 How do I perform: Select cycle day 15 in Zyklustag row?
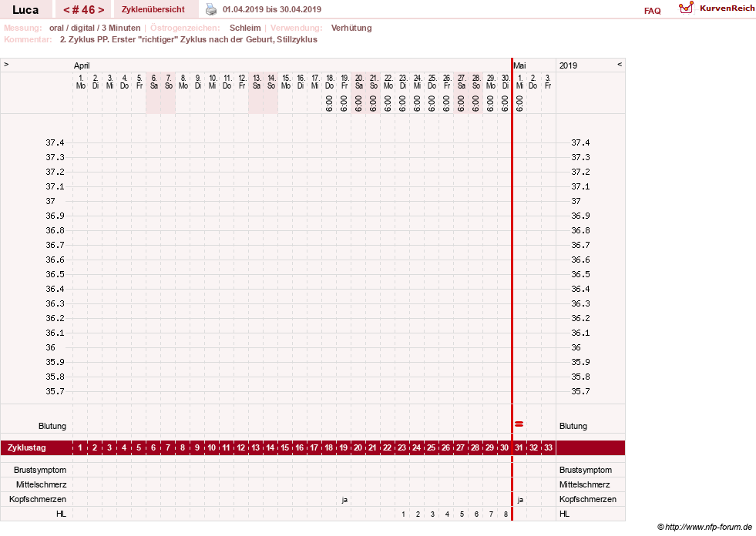(x=285, y=447)
